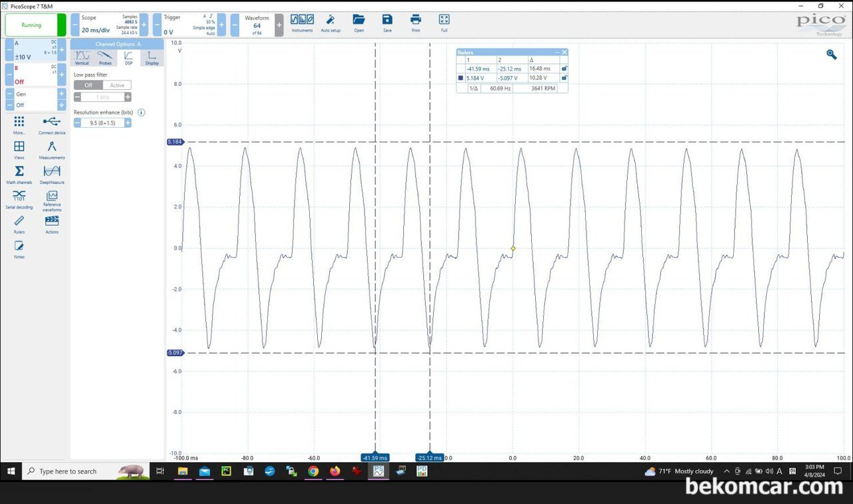Save the current waveform
Image resolution: width=853 pixels, height=504 pixels.
[387, 23]
